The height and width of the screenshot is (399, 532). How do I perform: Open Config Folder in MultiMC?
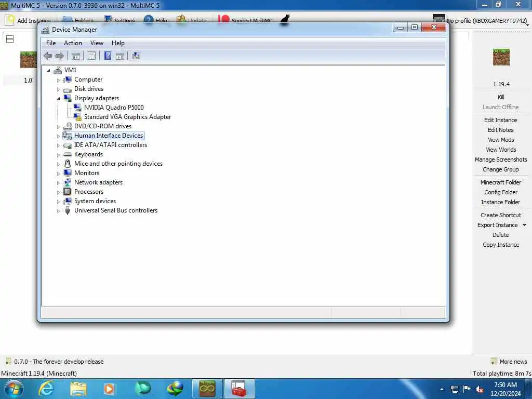[500, 192]
